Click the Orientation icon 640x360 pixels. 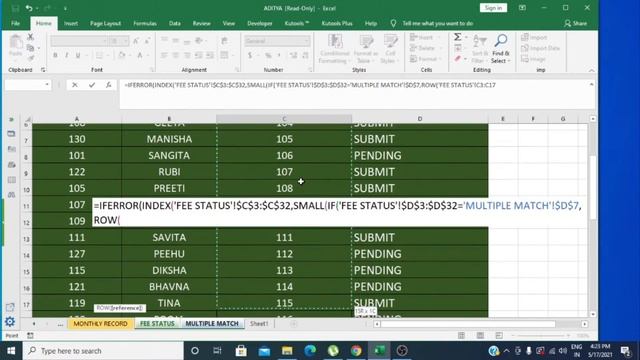tap(199, 41)
